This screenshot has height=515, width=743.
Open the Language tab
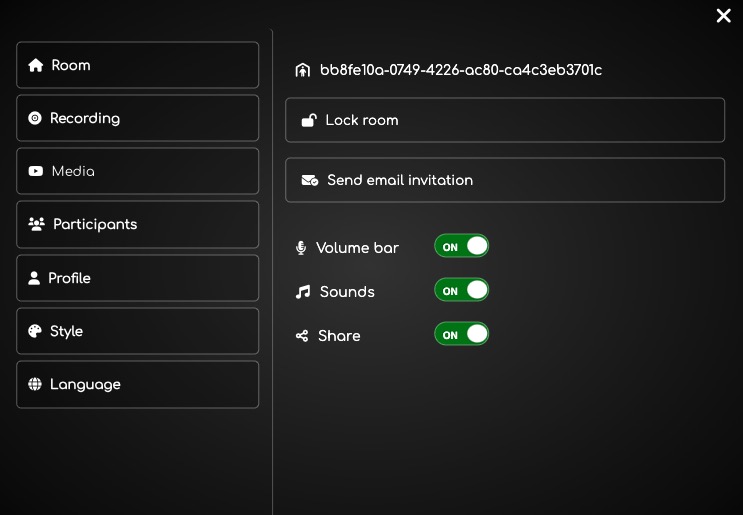pos(137,384)
